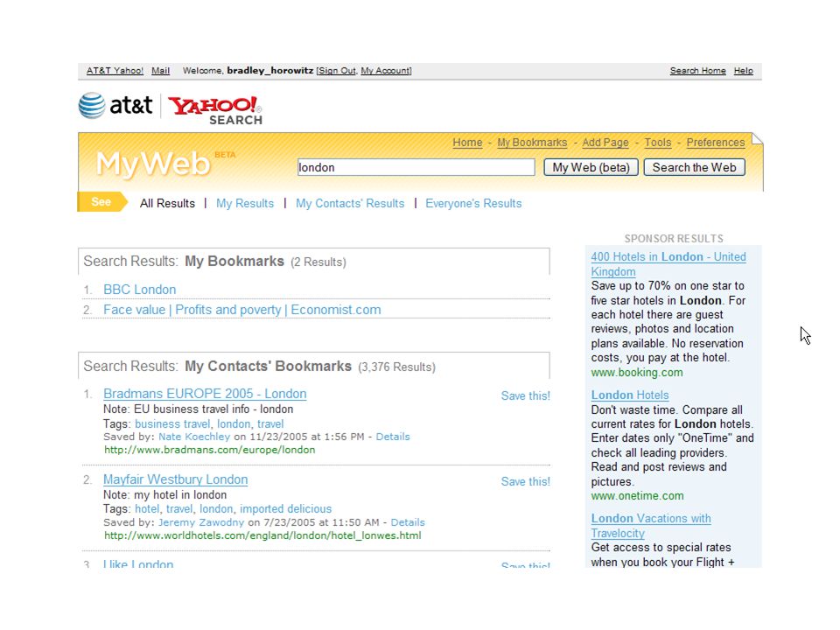Open Mail from top bar
This screenshot has height=630, width=840.
point(160,71)
